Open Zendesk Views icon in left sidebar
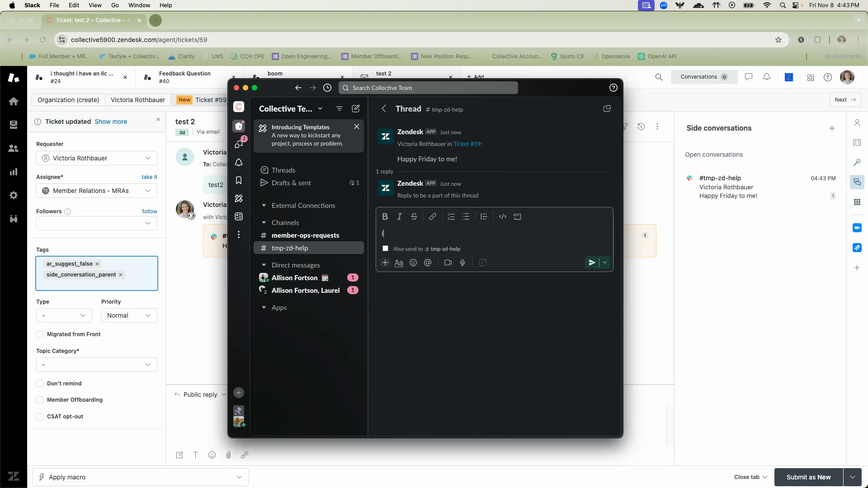This screenshot has width=868, height=488. coord(14,125)
